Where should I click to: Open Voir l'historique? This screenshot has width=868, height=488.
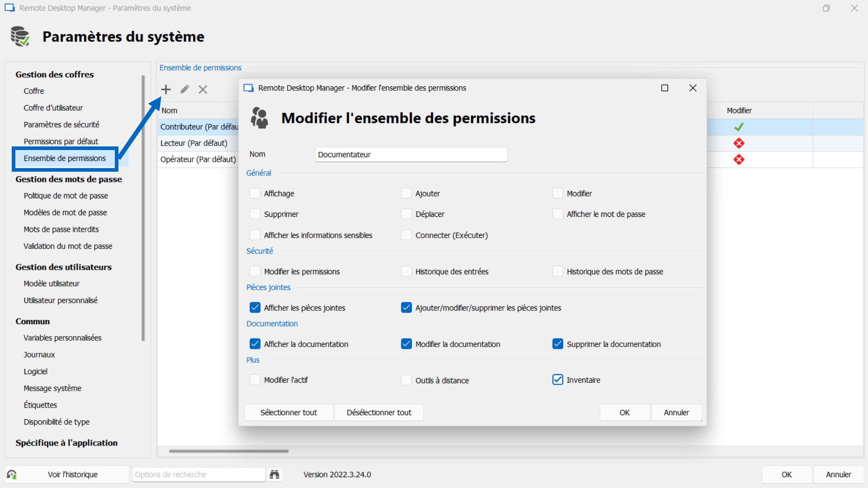pos(73,474)
